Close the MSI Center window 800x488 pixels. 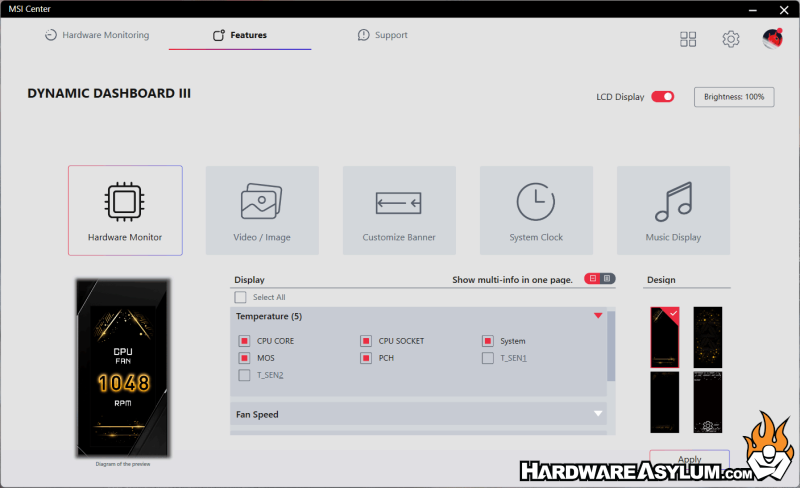click(x=784, y=10)
